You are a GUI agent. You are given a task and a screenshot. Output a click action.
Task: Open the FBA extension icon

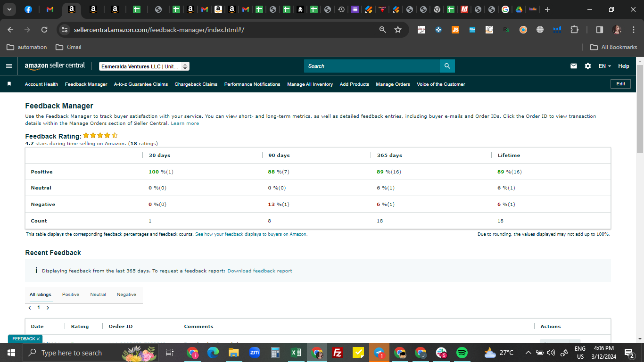pyautogui.click(x=472, y=30)
